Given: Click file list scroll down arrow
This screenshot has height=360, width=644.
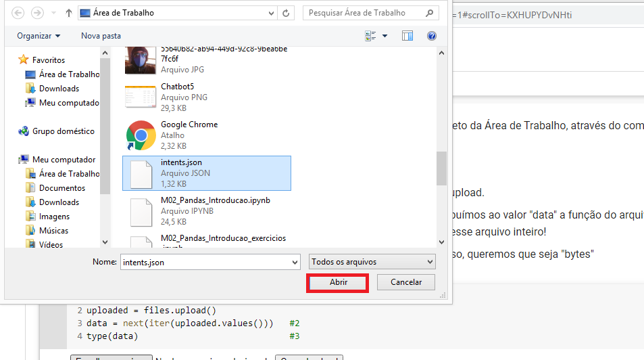Looking at the screenshot, I should pyautogui.click(x=441, y=242).
